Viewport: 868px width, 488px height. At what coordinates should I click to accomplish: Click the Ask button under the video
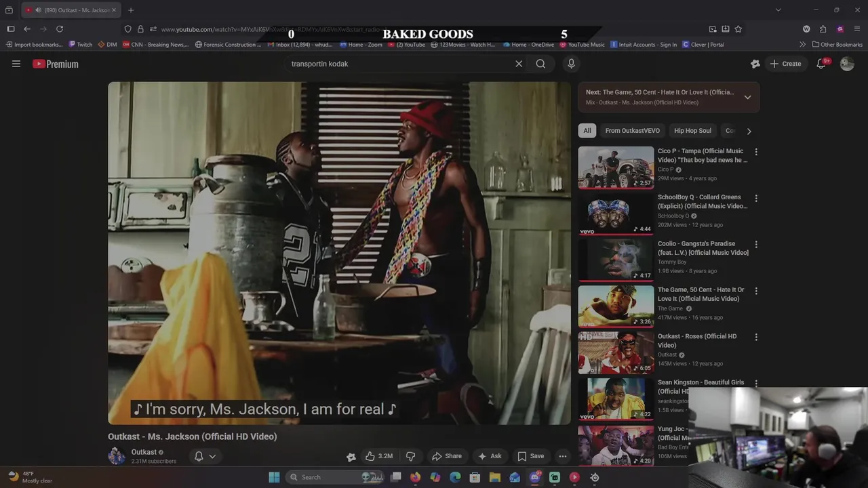(490, 456)
